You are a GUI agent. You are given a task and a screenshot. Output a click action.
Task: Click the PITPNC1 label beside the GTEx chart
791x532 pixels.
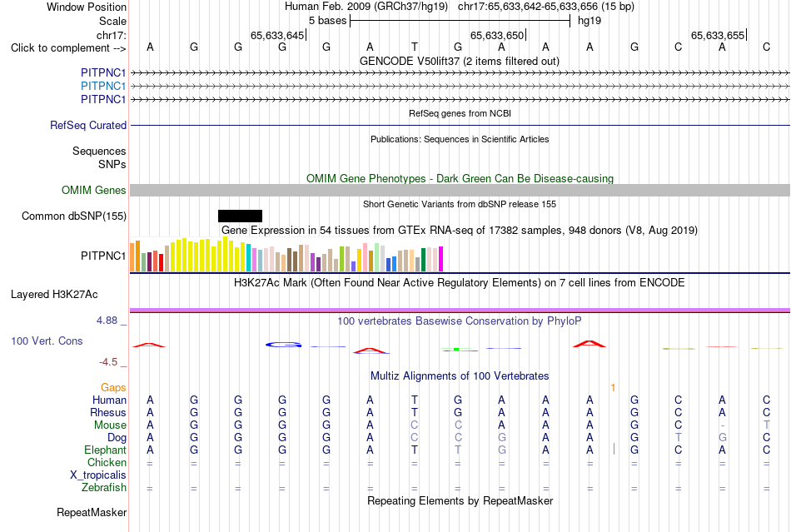(x=103, y=256)
